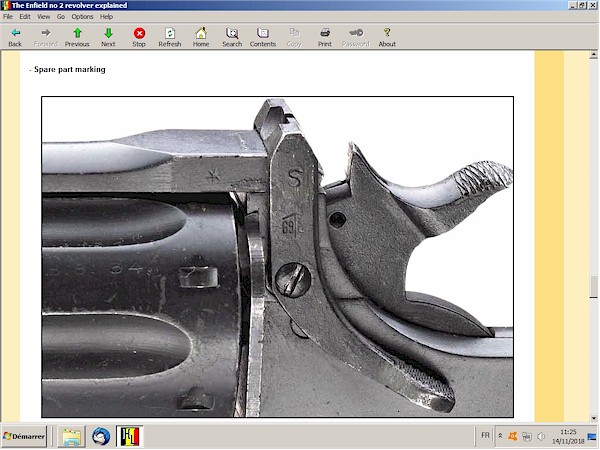Viewport: 600px width, 450px height.
Task: Click the vertical scrollbar up arrow
Action: click(x=593, y=55)
